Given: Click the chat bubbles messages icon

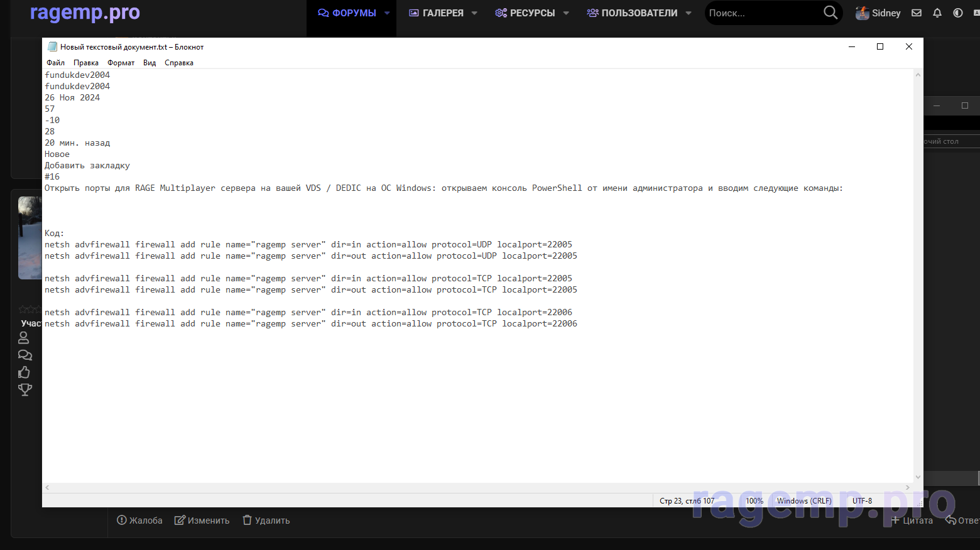Looking at the screenshot, I should (x=24, y=355).
